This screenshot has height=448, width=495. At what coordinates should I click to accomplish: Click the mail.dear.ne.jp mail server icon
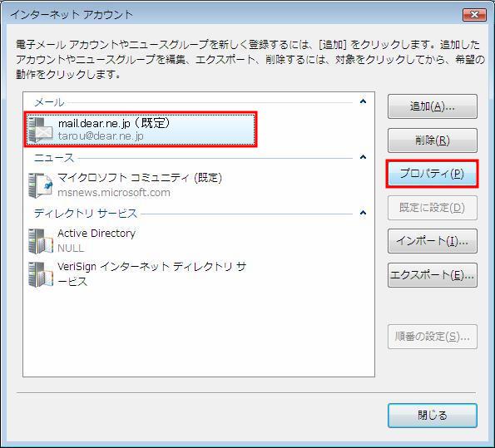[41, 130]
